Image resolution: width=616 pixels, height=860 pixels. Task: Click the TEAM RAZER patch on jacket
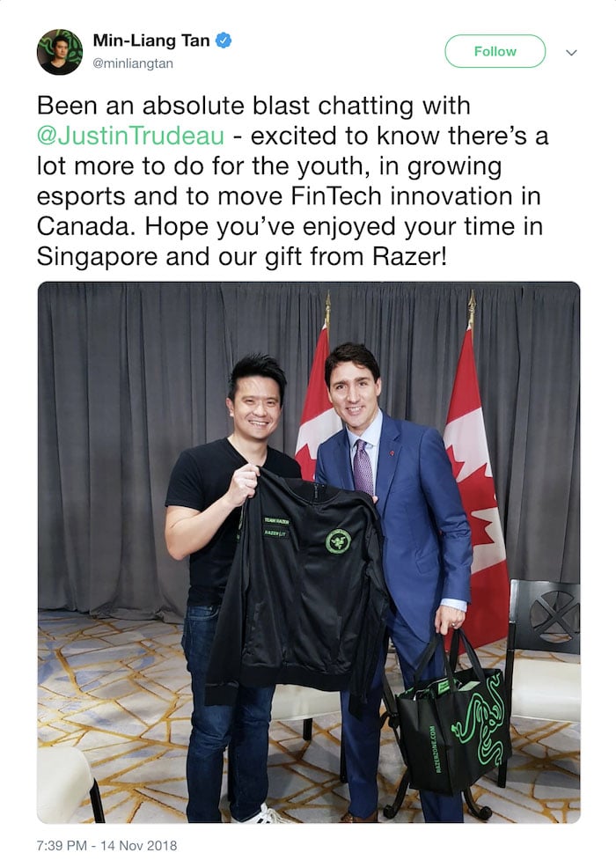click(x=276, y=520)
